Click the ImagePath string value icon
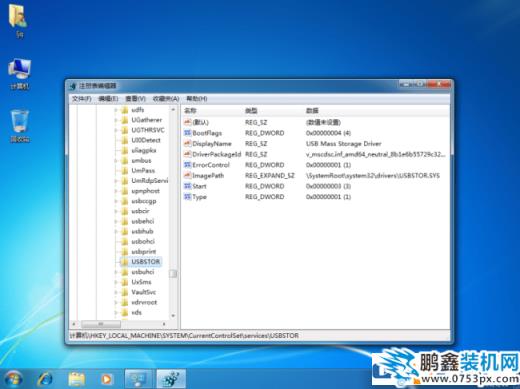This screenshot has width=520, height=389. click(187, 176)
